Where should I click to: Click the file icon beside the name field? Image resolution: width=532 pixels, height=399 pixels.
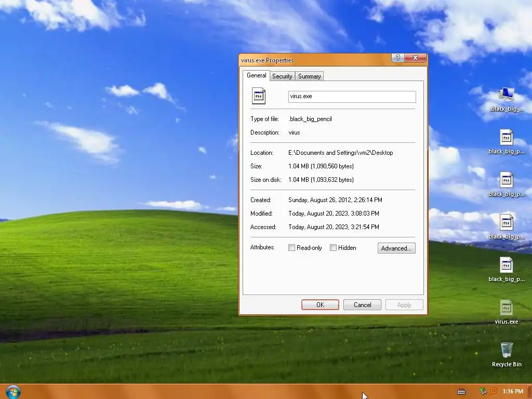[x=259, y=96]
